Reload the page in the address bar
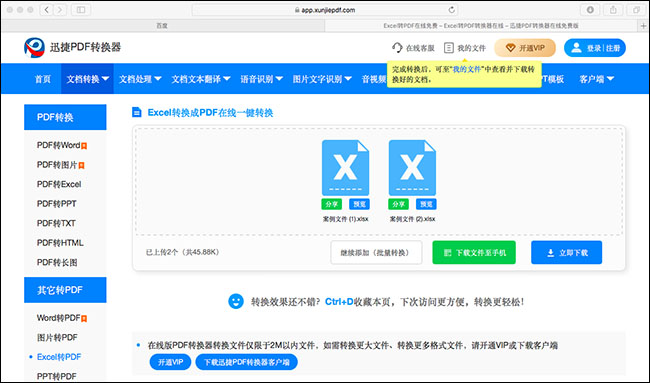650x383 pixels. pos(451,10)
